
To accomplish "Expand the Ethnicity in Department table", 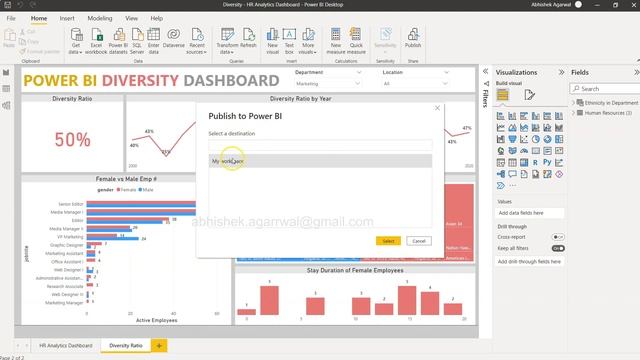I will (x=573, y=103).
